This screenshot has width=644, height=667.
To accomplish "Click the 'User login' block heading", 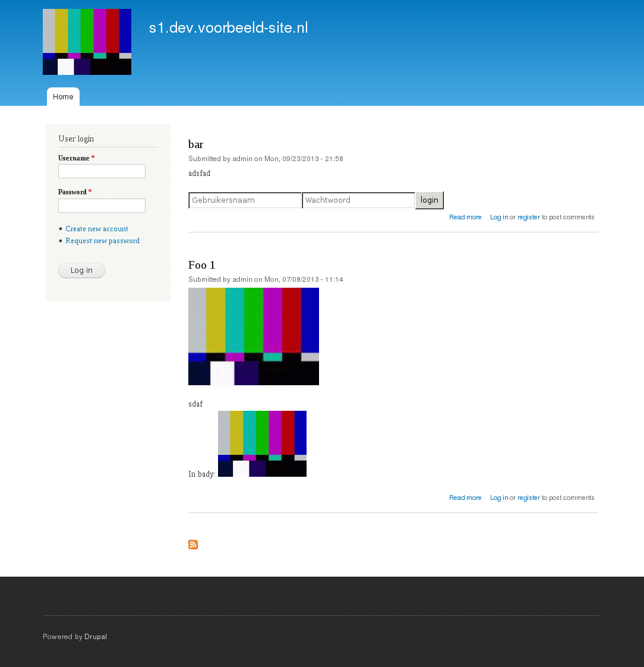I will (76, 139).
